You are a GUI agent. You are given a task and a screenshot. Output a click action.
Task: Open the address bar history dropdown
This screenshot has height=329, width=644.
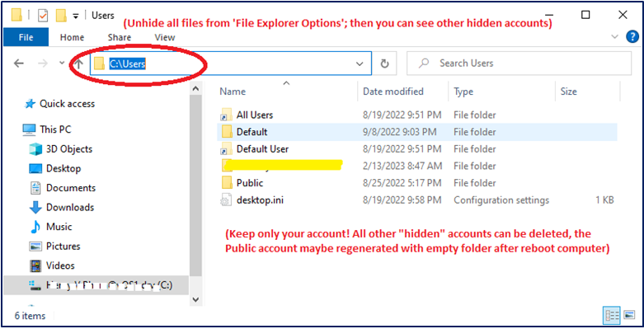coord(360,63)
